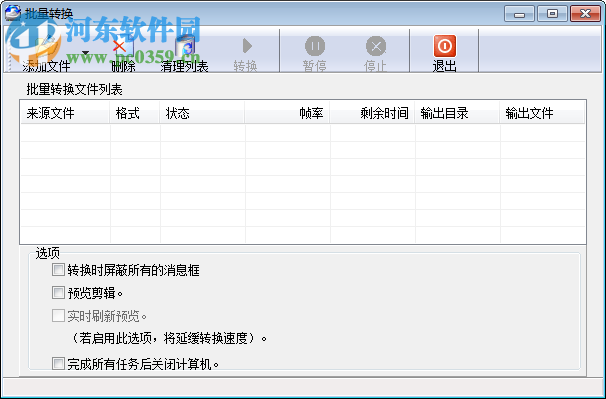Image resolution: width=606 pixels, height=399 pixels.
Task: Click the red Exit (退出) icon
Action: click(444, 46)
